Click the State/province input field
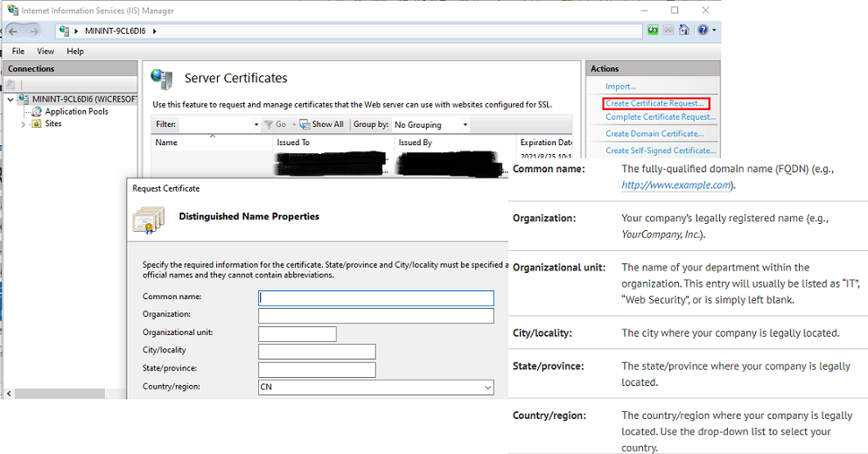Screen dimensions: 868x454 pos(318,369)
